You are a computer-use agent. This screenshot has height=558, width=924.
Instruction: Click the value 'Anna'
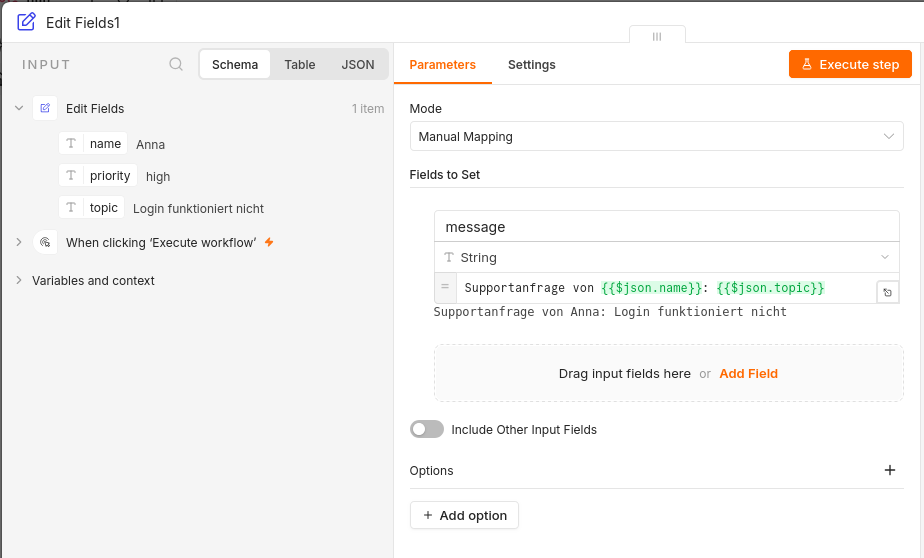click(150, 144)
